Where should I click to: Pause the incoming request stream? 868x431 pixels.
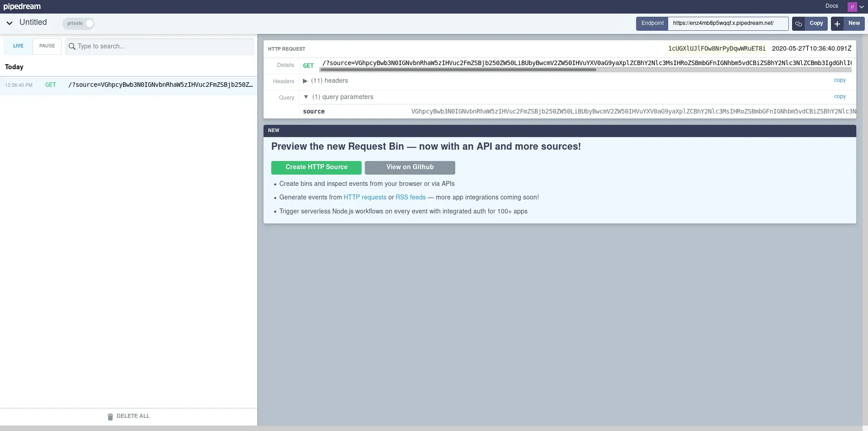pyautogui.click(x=47, y=46)
